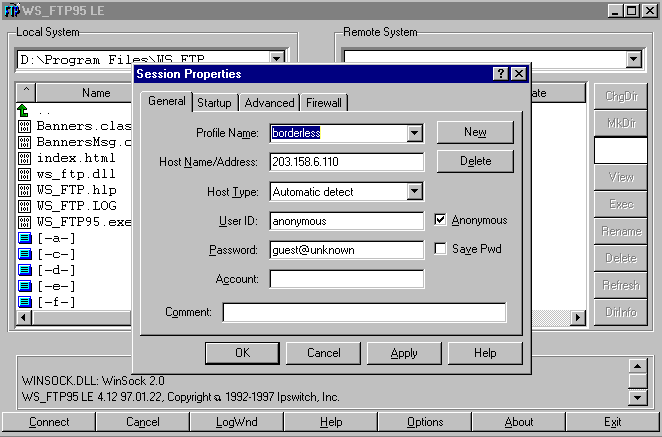Click the file icon beside Banners.clas

click(x=24, y=126)
